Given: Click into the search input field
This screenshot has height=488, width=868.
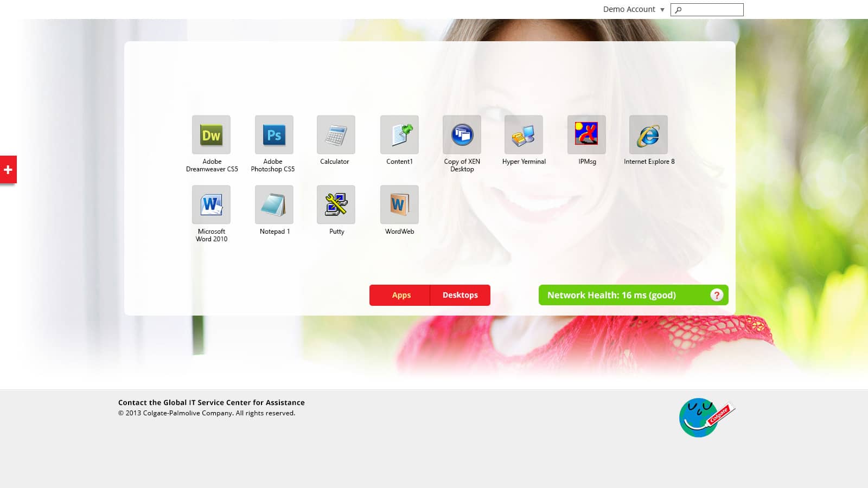Looking at the screenshot, I should [x=707, y=10].
